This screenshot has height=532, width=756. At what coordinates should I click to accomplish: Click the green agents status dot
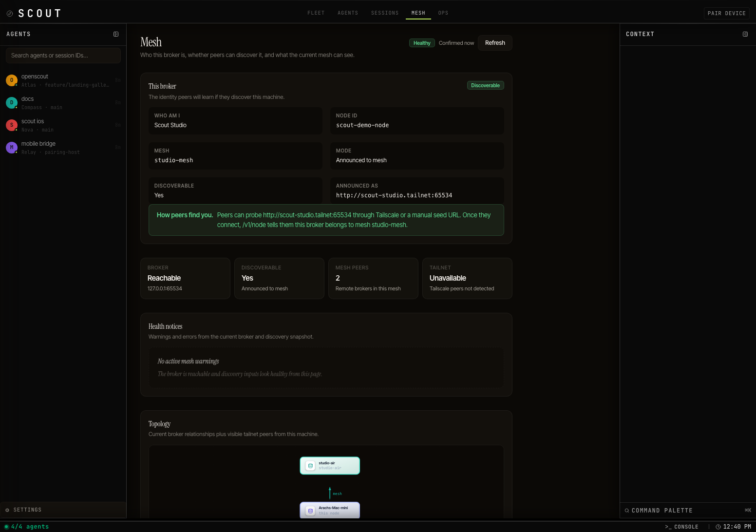pos(6,527)
